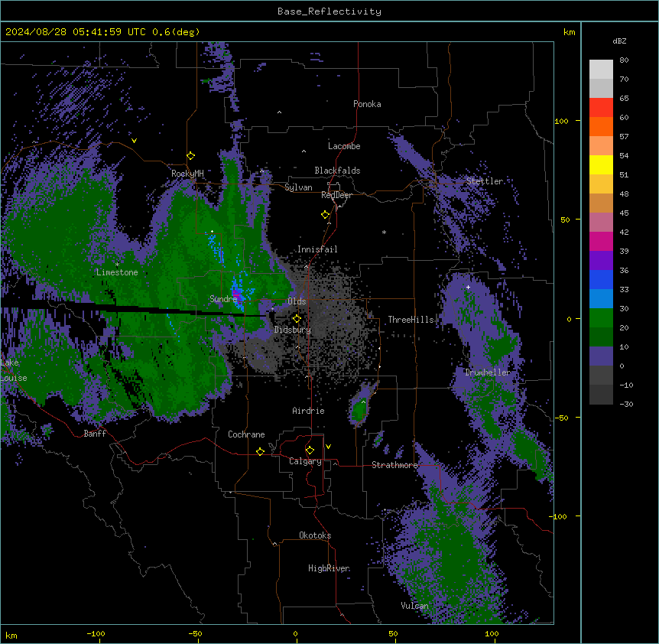Click the white asterisk above Limestone

tap(117, 265)
